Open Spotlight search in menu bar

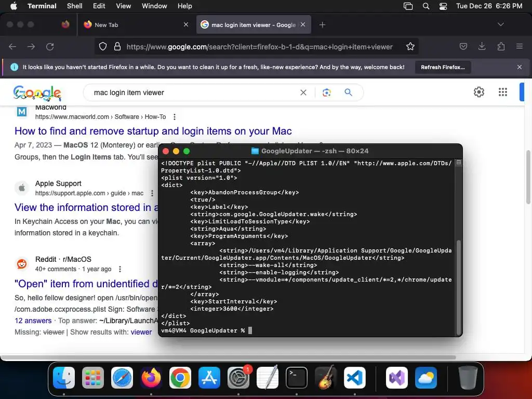pos(426,6)
